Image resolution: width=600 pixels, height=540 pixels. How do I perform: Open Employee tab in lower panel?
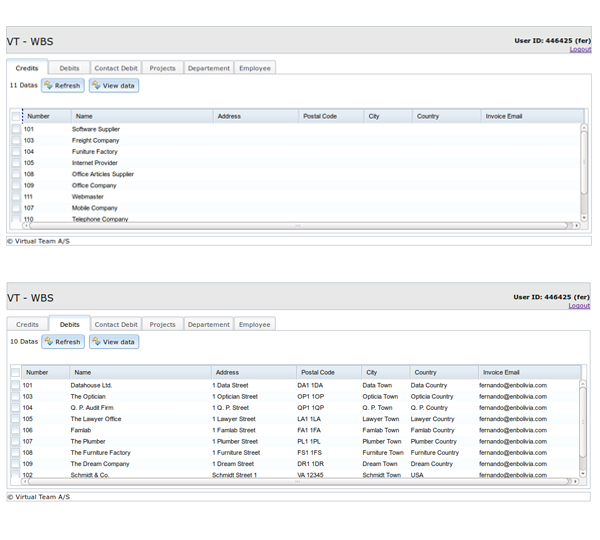point(255,324)
